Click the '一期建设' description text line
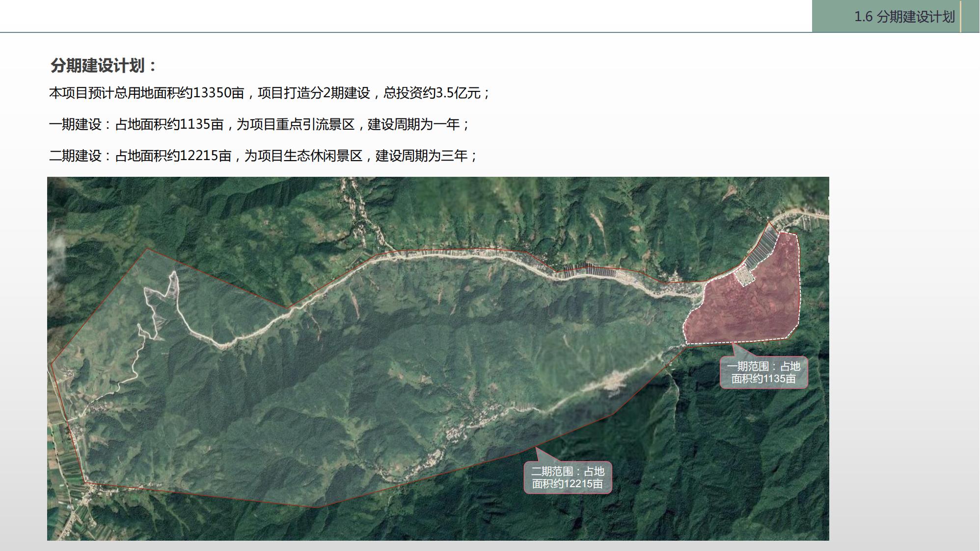 (259, 124)
